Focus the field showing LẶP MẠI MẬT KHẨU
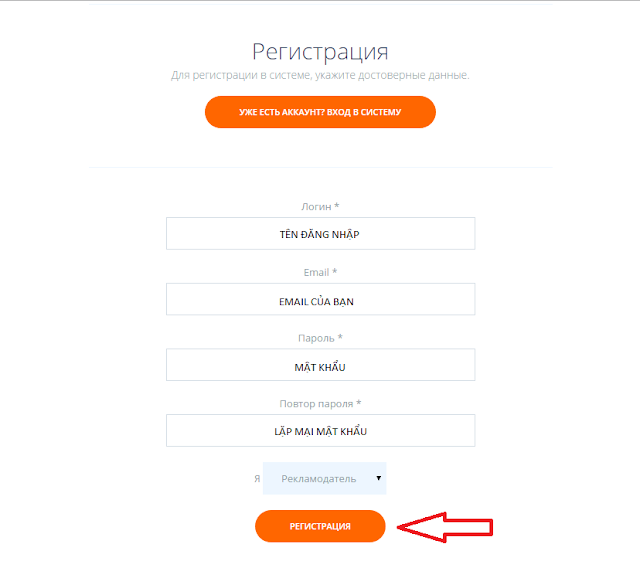The width and height of the screenshot is (640, 585). click(x=320, y=430)
